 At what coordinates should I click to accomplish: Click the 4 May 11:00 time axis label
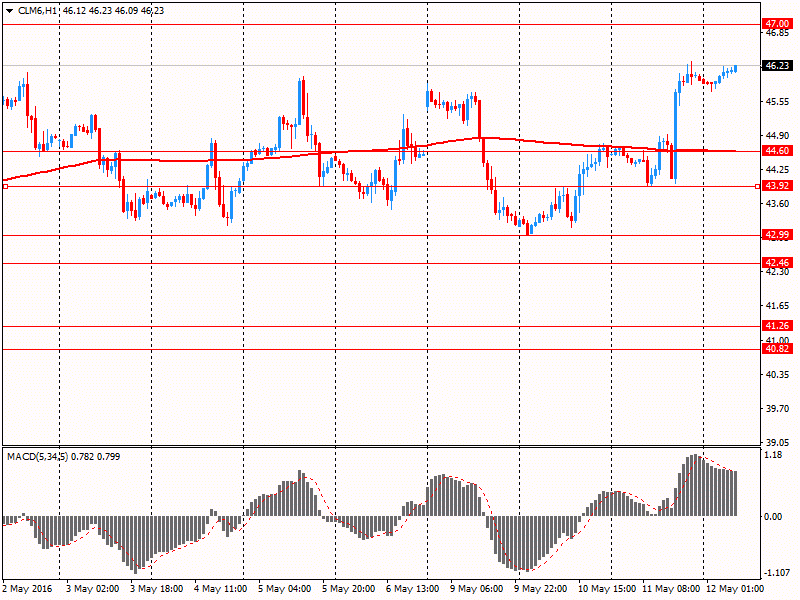[x=220, y=589]
